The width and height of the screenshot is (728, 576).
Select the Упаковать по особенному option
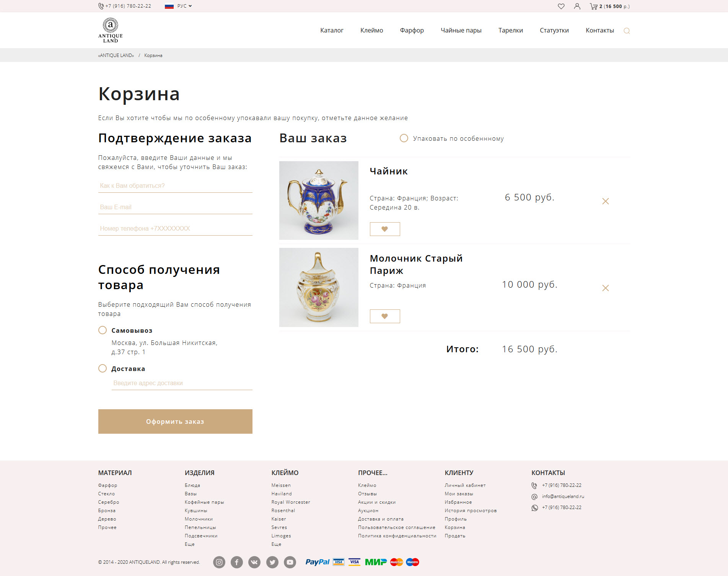(x=404, y=138)
